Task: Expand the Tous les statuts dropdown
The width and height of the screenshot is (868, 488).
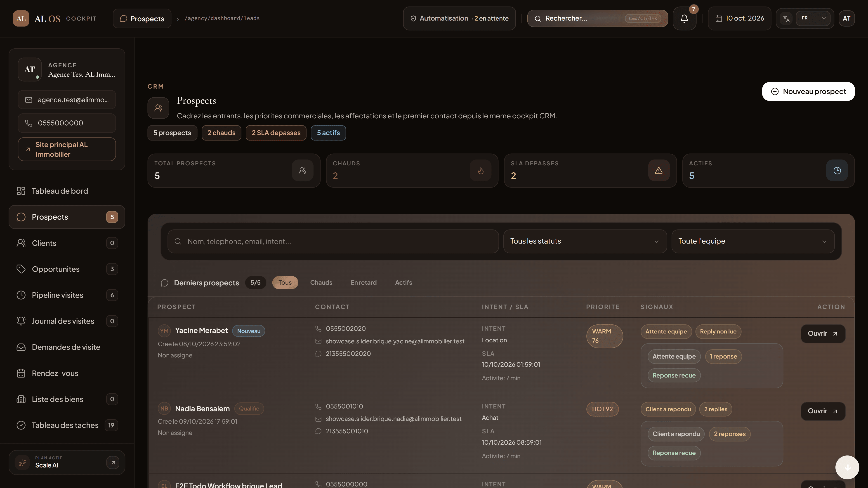Action: click(x=585, y=241)
